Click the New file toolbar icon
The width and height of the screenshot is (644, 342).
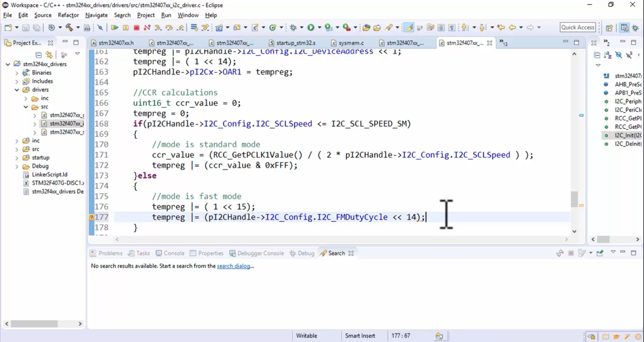(x=9, y=27)
